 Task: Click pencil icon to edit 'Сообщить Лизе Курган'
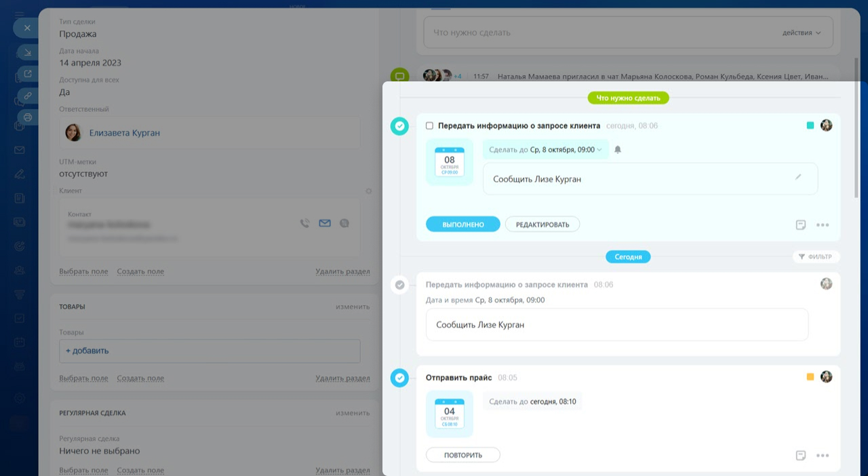pyautogui.click(x=798, y=177)
